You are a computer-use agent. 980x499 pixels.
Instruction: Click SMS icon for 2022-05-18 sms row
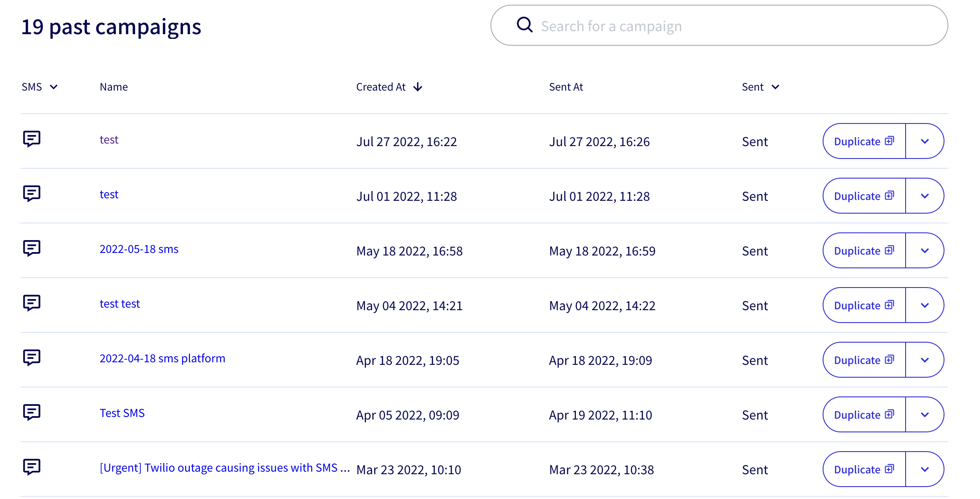32,248
